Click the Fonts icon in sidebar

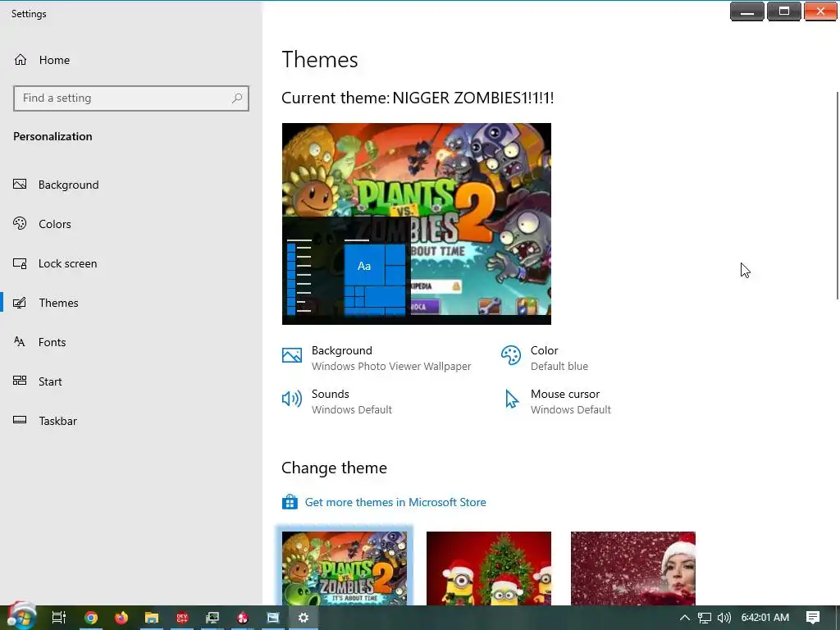(x=20, y=342)
